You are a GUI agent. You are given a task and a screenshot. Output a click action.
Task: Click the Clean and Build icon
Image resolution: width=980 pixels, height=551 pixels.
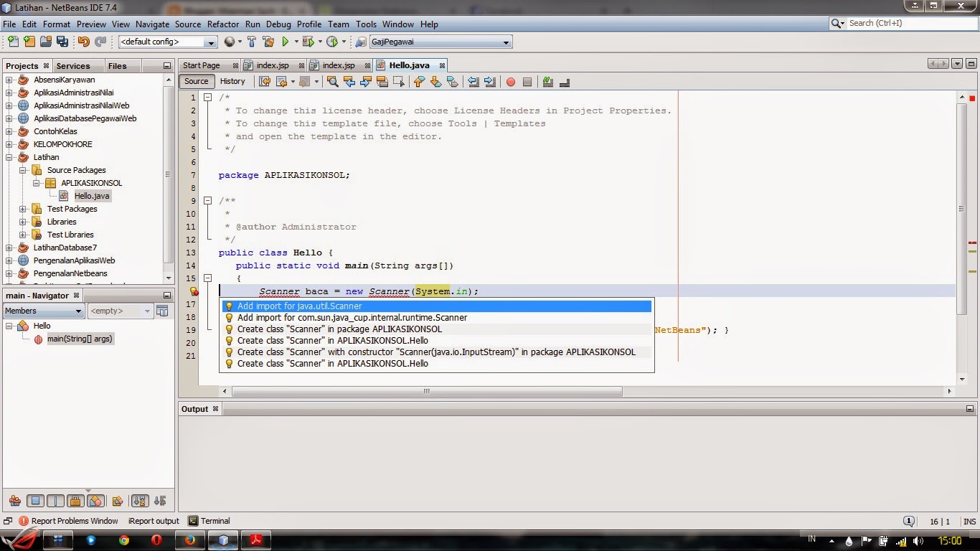pos(268,42)
